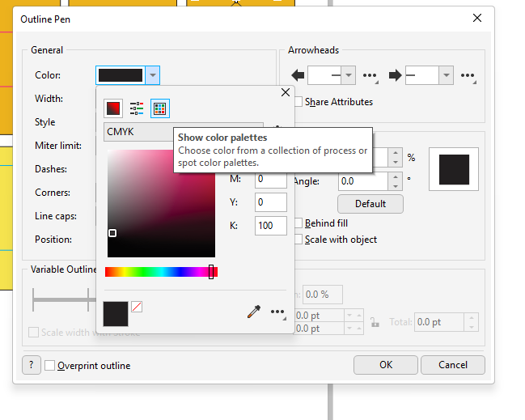Image resolution: width=525 pixels, height=420 pixels.
Task: Open the start arrowhead style dropdown
Action: coord(349,75)
